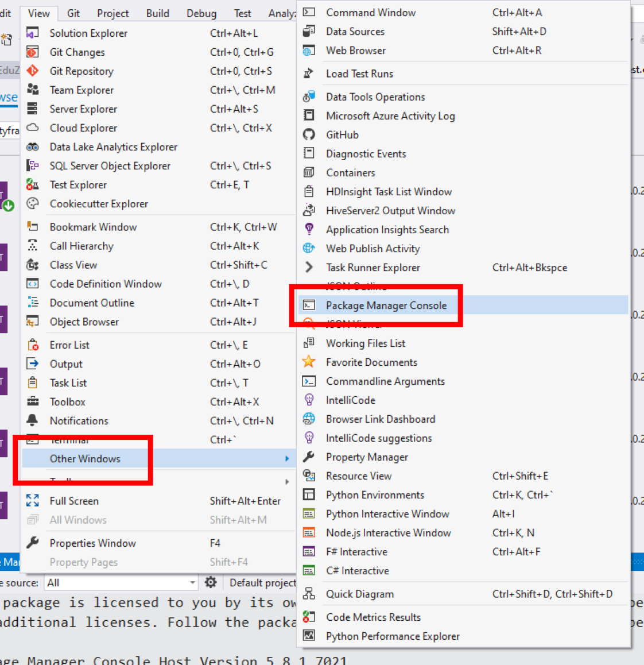The image size is (644, 665).
Task: Click the Cloud Explorer icon
Action: coord(33,127)
